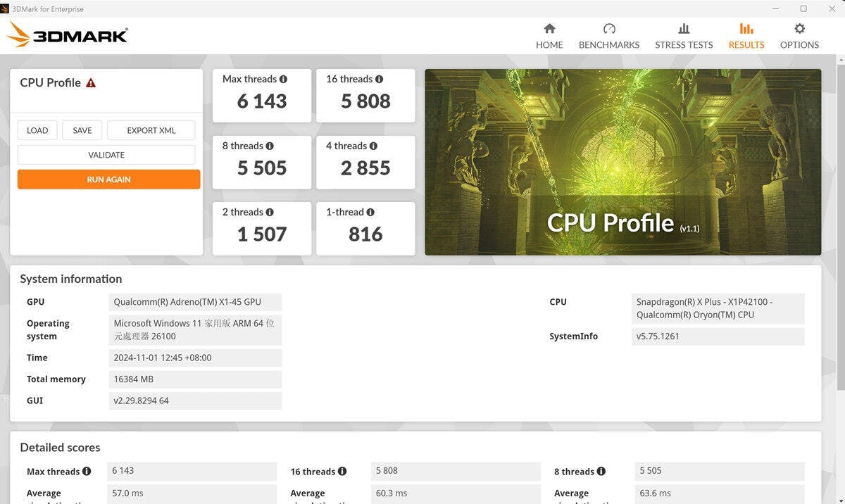Click the SystemInfo version v5.75.1261
The width and height of the screenshot is (845, 504).
tap(718, 336)
